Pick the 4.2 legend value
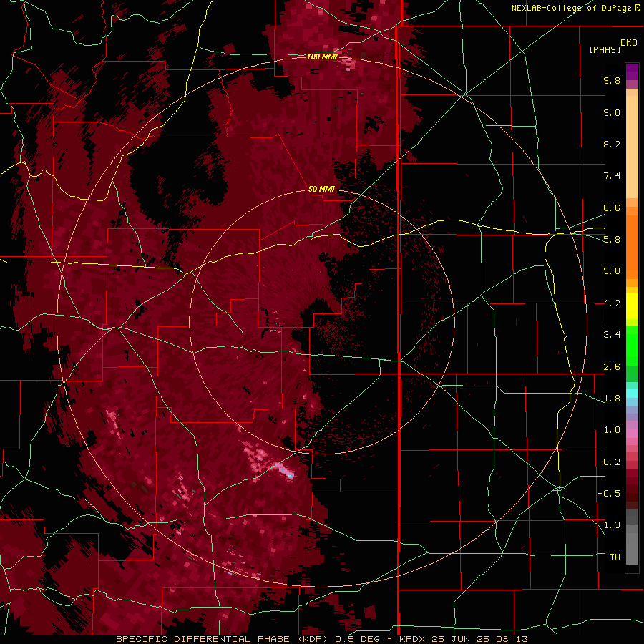 pos(612,303)
